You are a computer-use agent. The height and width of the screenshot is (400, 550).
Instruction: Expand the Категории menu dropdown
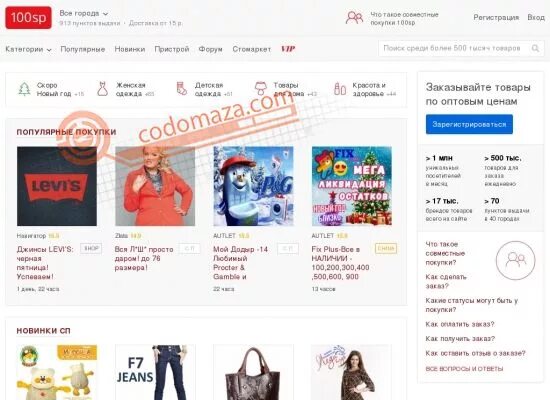pos(28,49)
